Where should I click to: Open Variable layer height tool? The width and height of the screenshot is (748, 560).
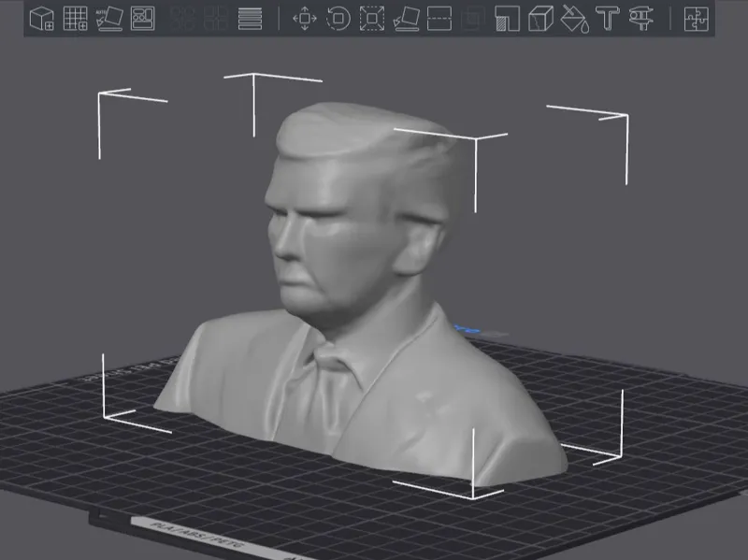[250, 19]
